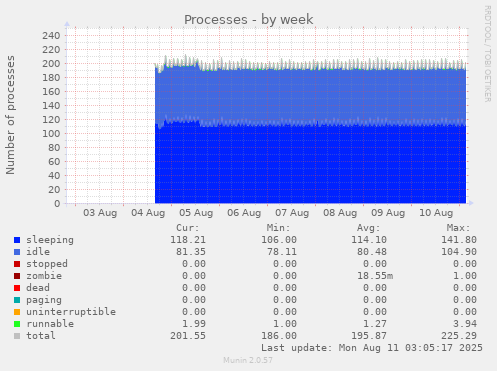Click runnable maximum value 3.94
497x371 pixels.
pos(465,324)
